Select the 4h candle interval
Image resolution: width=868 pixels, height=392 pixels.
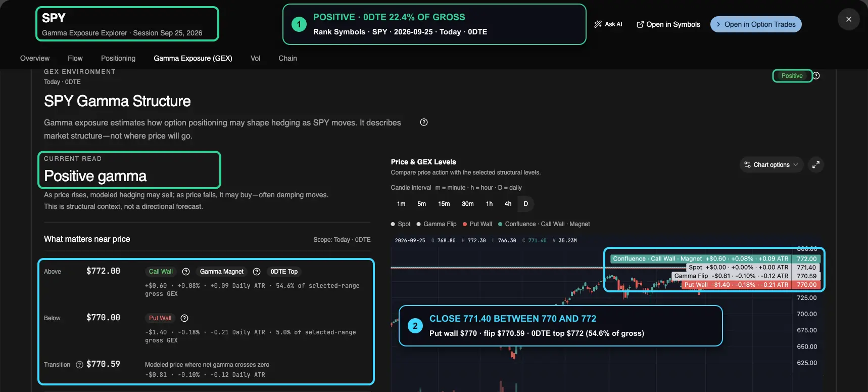508,204
